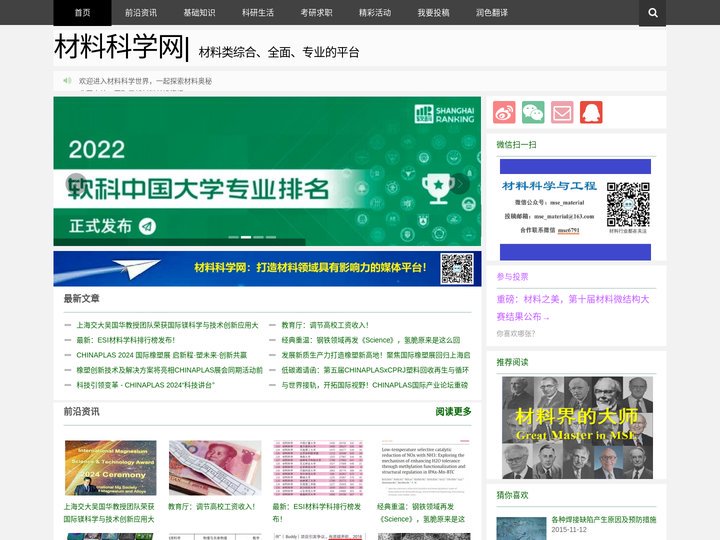Open the 首页 menu item

click(x=83, y=13)
